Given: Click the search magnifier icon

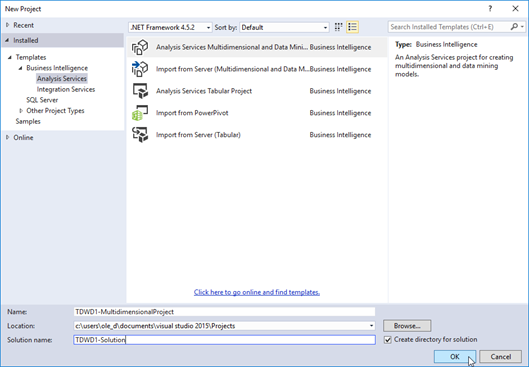Looking at the screenshot, I should [514, 27].
